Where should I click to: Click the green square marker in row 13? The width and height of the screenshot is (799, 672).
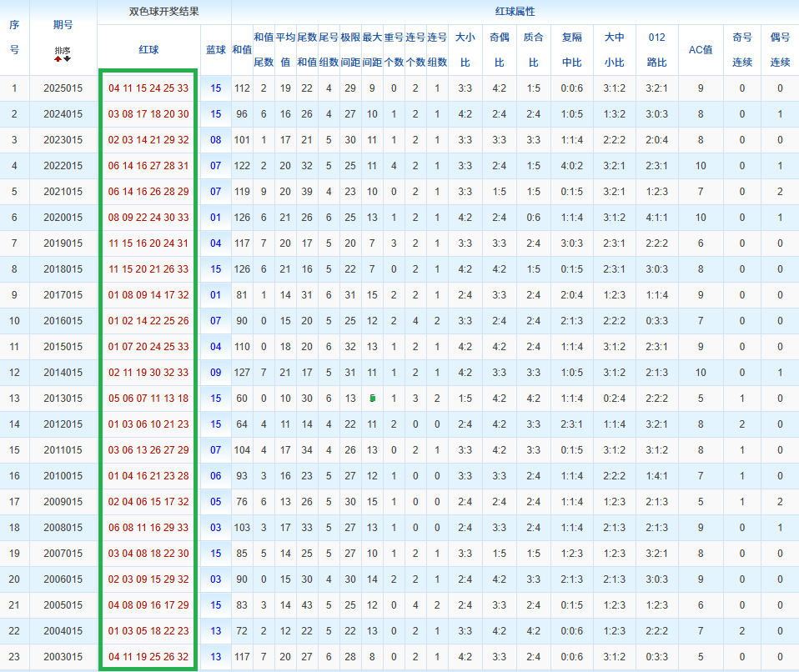coord(372,398)
